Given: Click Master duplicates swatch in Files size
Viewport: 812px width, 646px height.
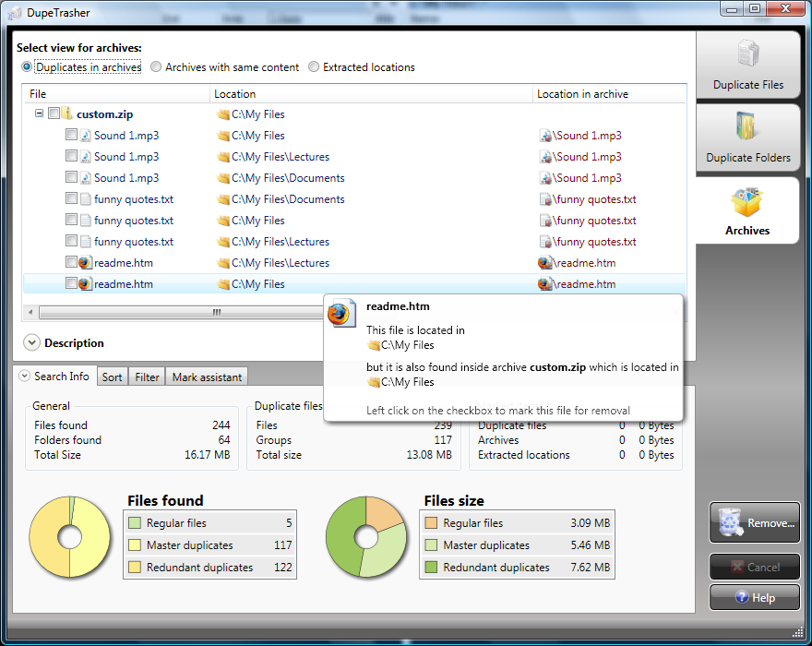Looking at the screenshot, I should click(x=431, y=545).
